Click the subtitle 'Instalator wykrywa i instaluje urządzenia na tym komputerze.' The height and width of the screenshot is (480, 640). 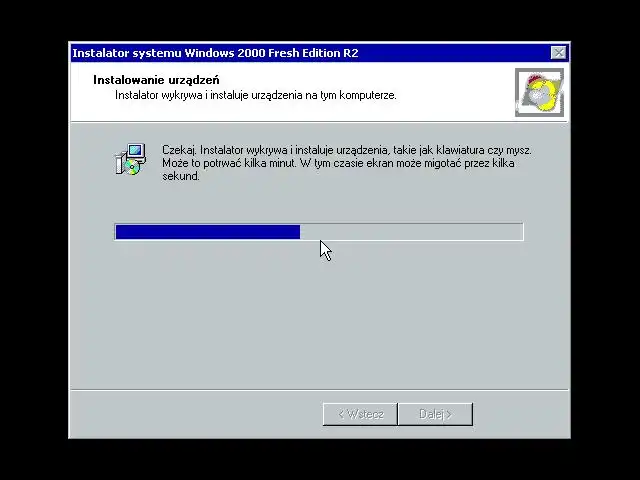pyautogui.click(x=256, y=95)
